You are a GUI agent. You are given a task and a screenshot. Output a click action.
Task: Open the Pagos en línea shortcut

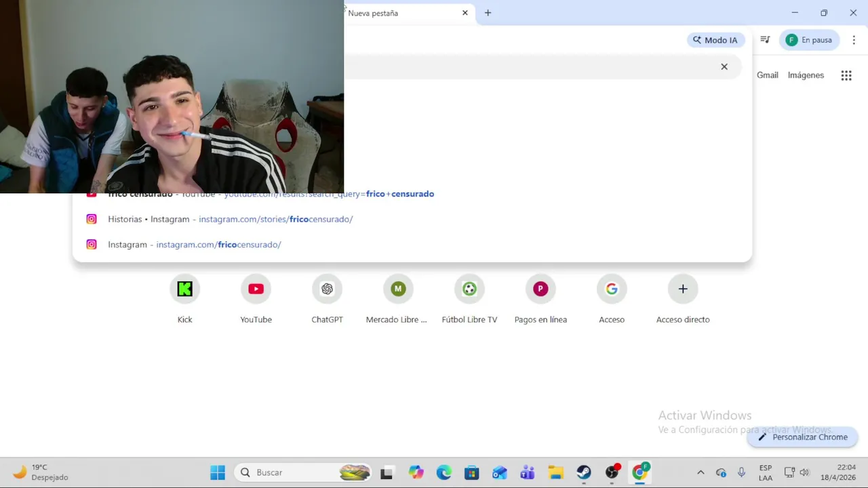540,298
